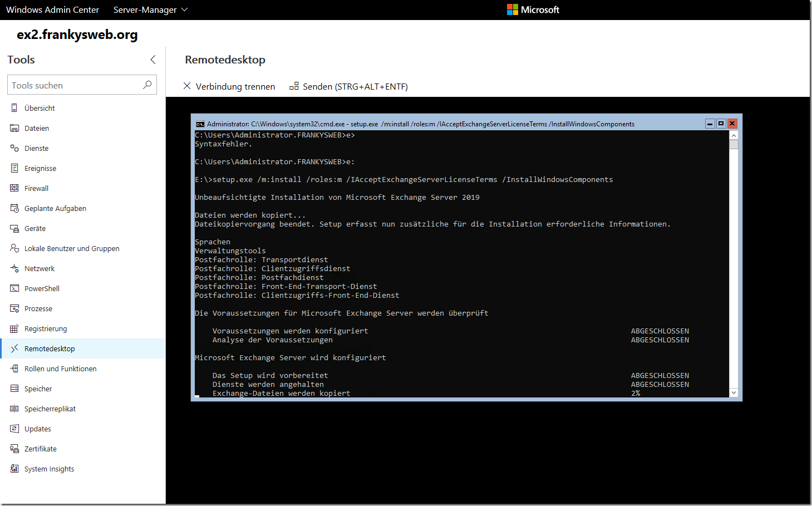Click the Syntaxfehler line in console

pyautogui.click(x=223, y=144)
